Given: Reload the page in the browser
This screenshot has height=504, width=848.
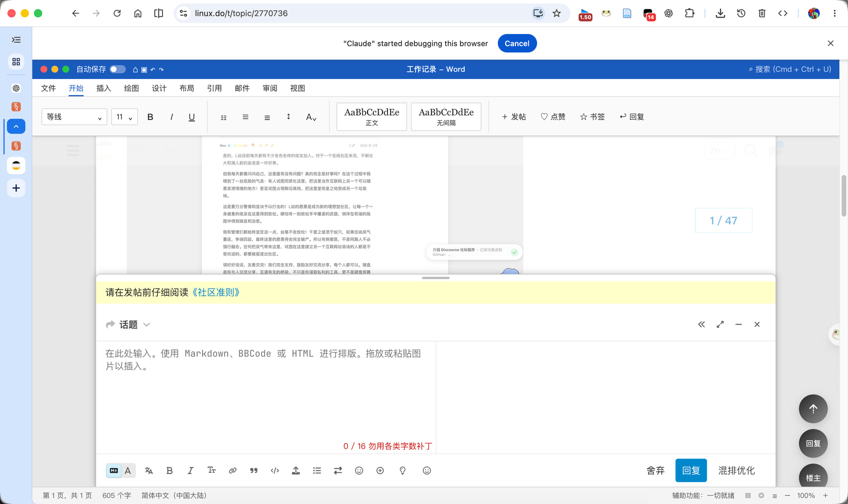Looking at the screenshot, I should pos(117,13).
